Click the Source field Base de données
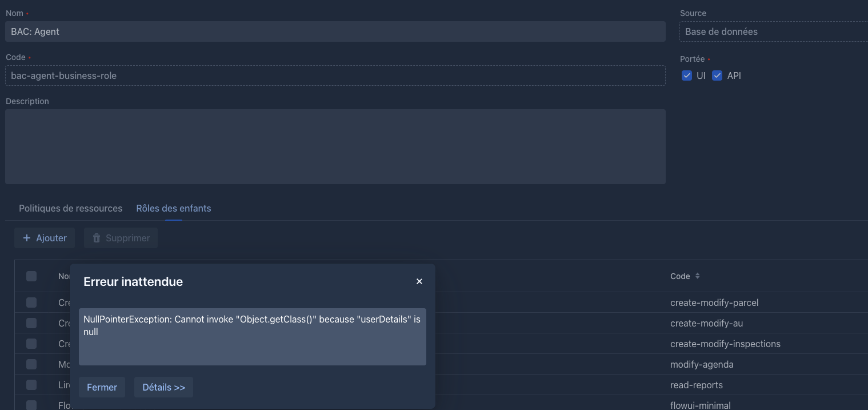This screenshot has width=868, height=410. [x=773, y=31]
